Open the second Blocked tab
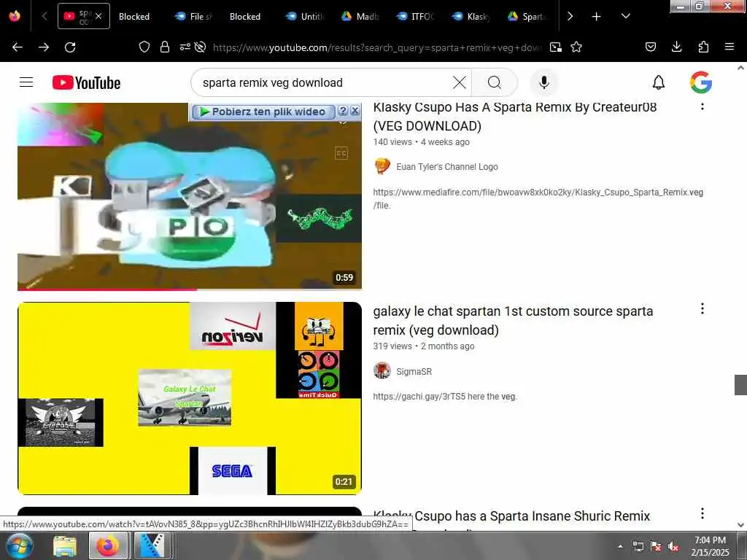 pyautogui.click(x=245, y=16)
